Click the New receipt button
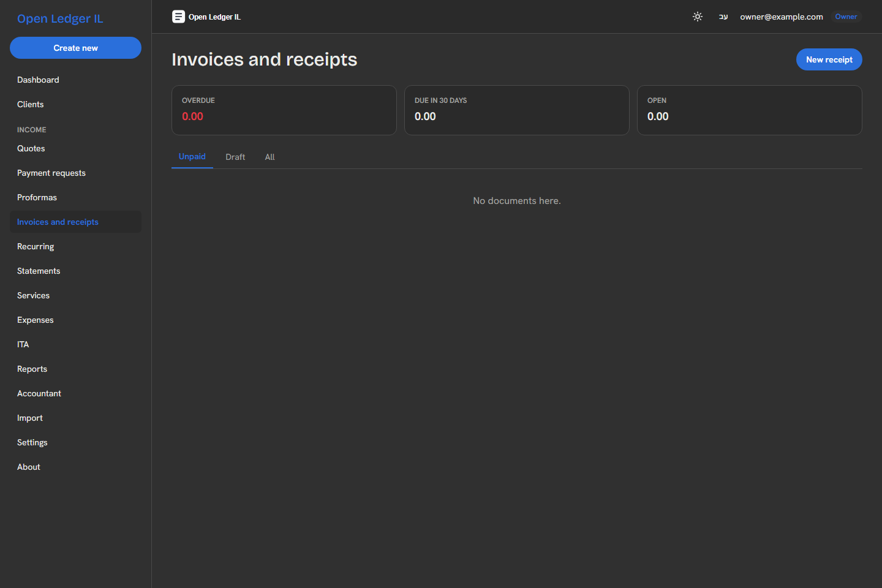Viewport: 882px width, 588px height. pos(829,59)
